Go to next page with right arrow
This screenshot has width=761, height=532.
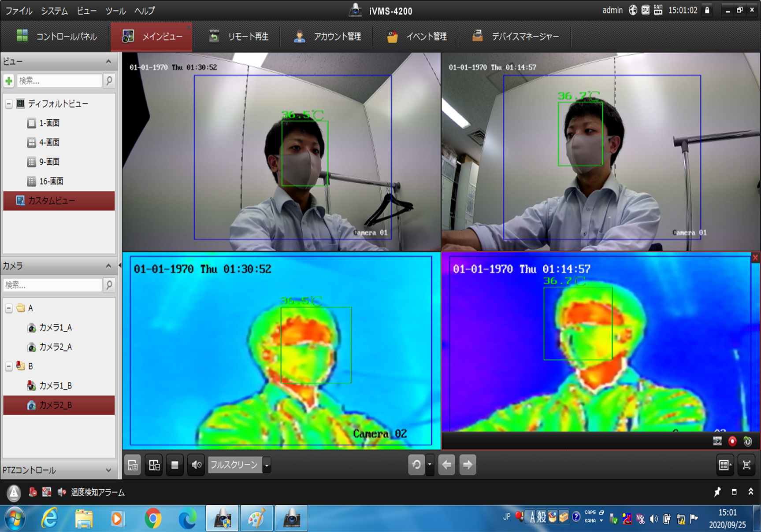(468, 465)
